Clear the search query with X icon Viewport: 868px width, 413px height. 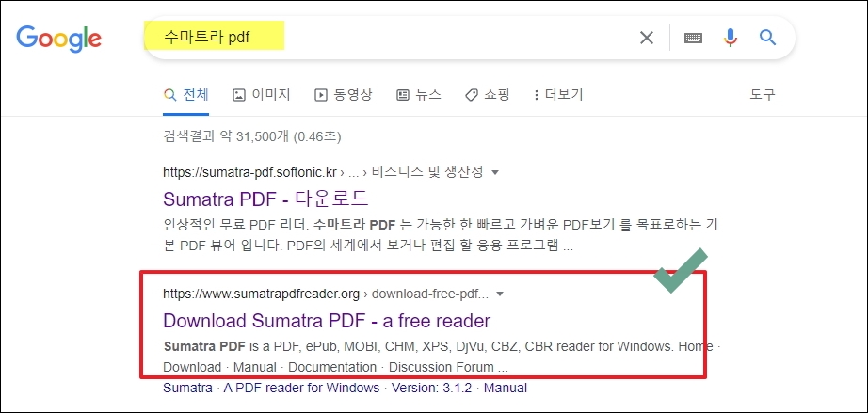[x=647, y=38]
